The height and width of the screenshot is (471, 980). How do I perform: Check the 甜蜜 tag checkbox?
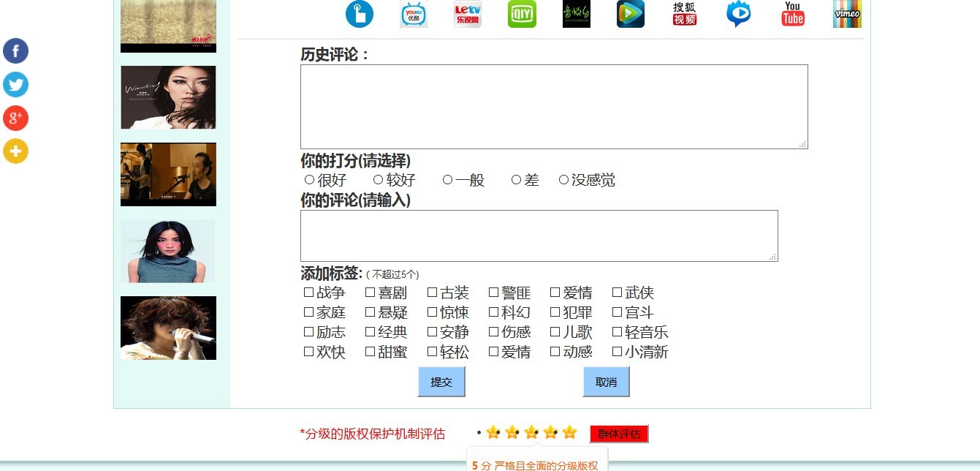point(370,352)
